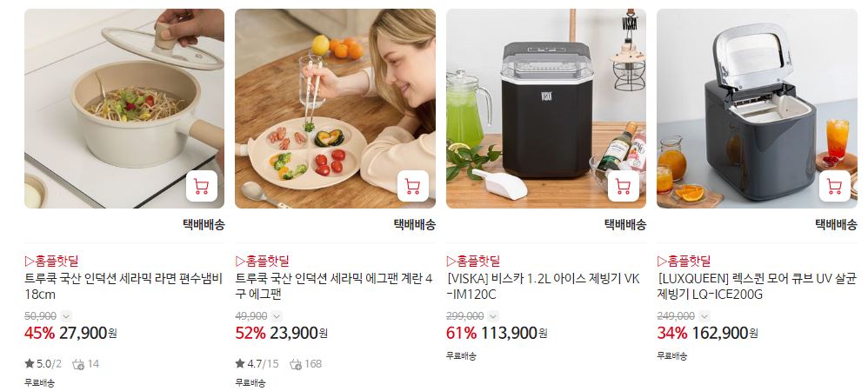Expand price details next to 249,000

tap(704, 316)
